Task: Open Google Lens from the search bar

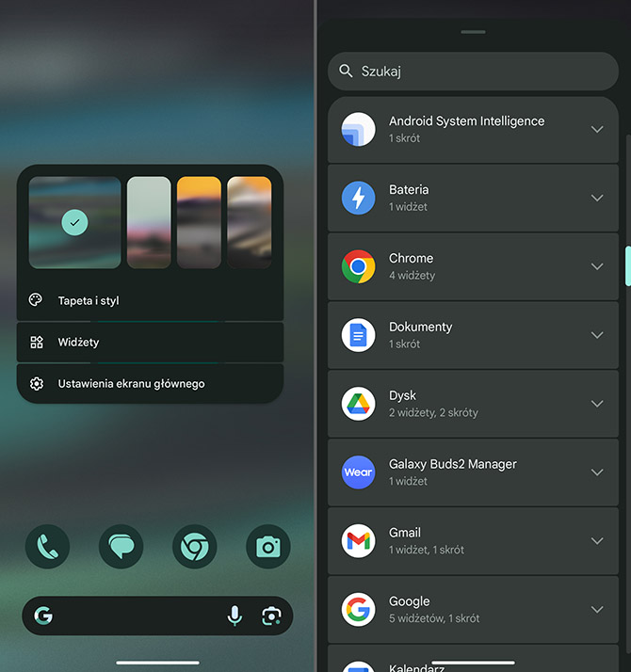Action: coord(271,616)
